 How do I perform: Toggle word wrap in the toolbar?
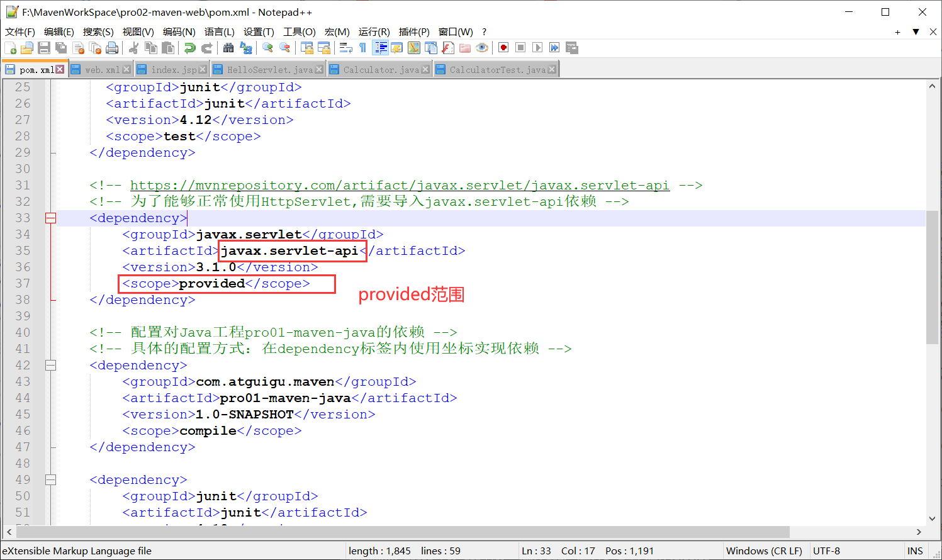[x=345, y=48]
